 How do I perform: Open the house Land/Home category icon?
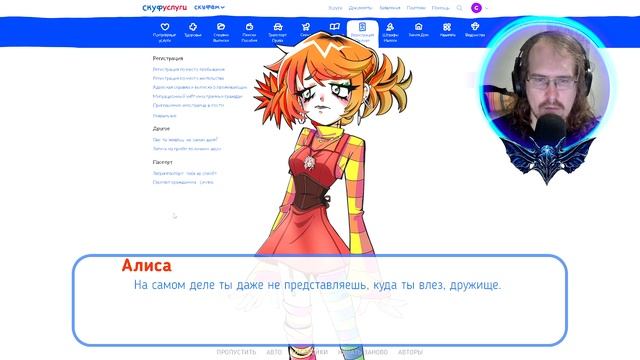point(418,27)
